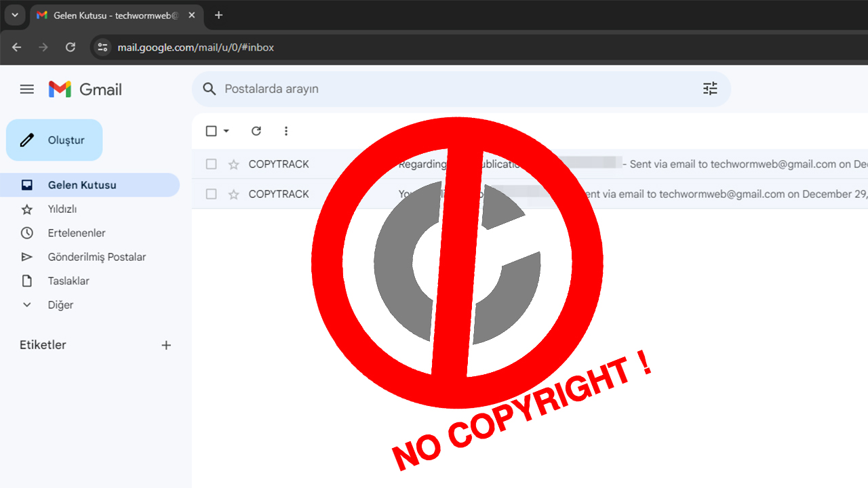Open search filter options icon

point(710,89)
